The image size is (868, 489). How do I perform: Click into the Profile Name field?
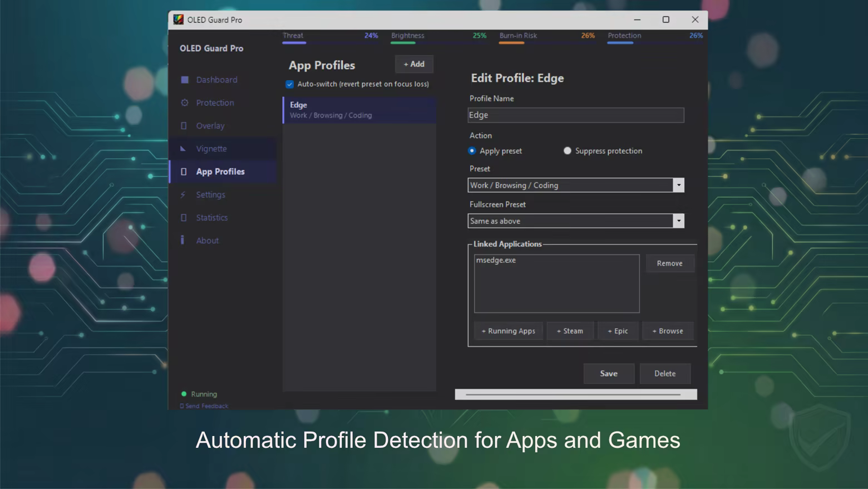[x=575, y=115]
